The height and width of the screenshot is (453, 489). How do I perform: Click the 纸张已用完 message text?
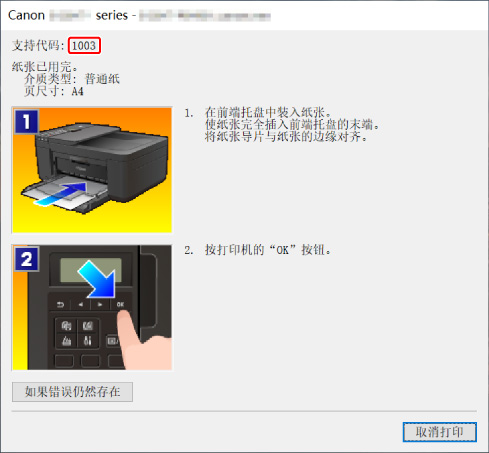pos(45,67)
